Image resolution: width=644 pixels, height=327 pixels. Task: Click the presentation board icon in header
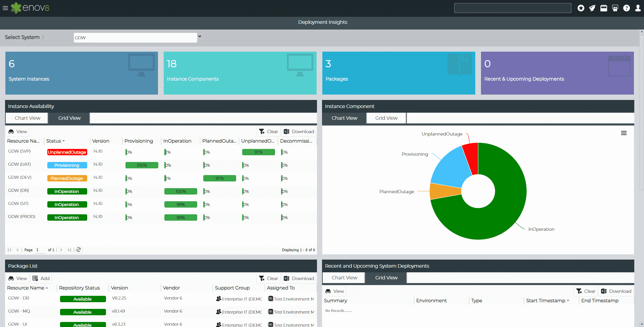[x=615, y=8]
